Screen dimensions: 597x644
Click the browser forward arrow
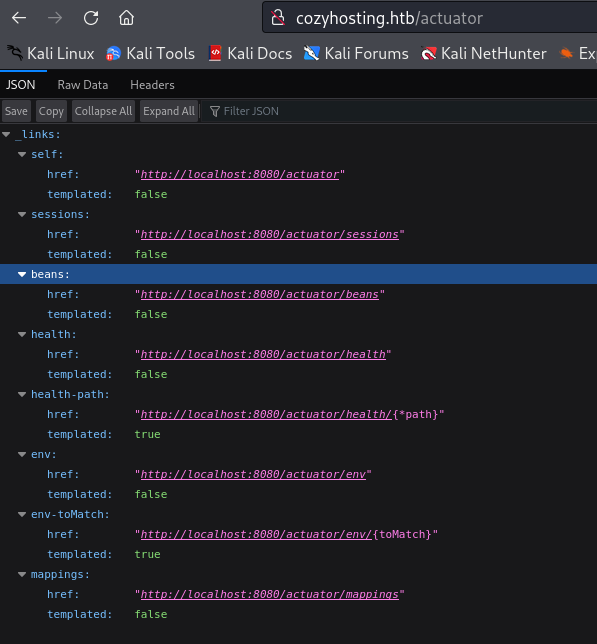tap(55, 18)
